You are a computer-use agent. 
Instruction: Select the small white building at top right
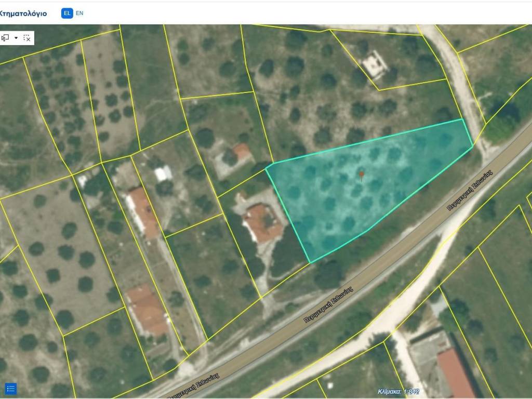(x=373, y=65)
